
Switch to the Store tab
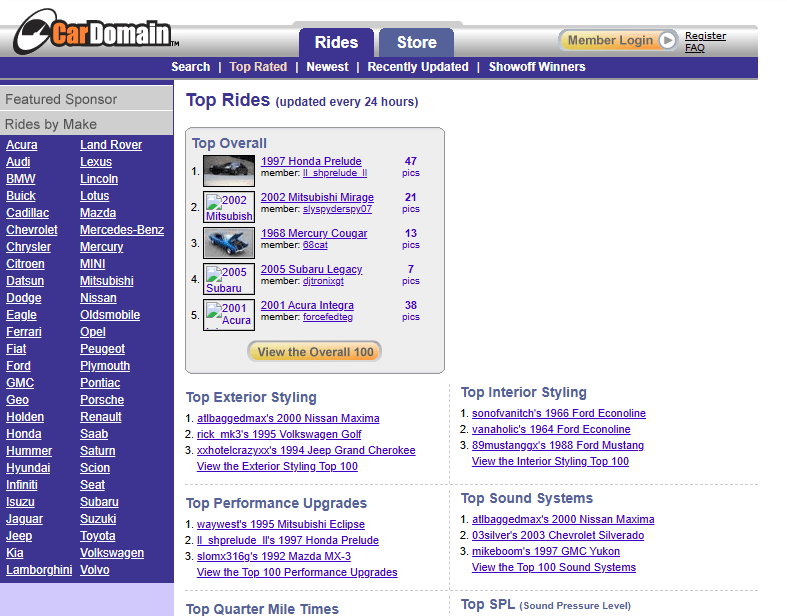click(x=416, y=42)
